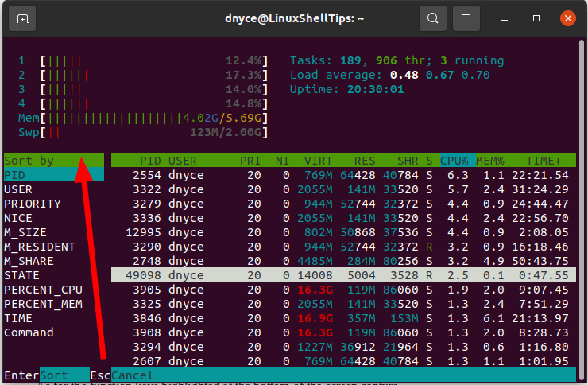The height and width of the screenshot is (385, 588).
Task: Click the terminal vertical scrollbar
Action: [x=582, y=208]
